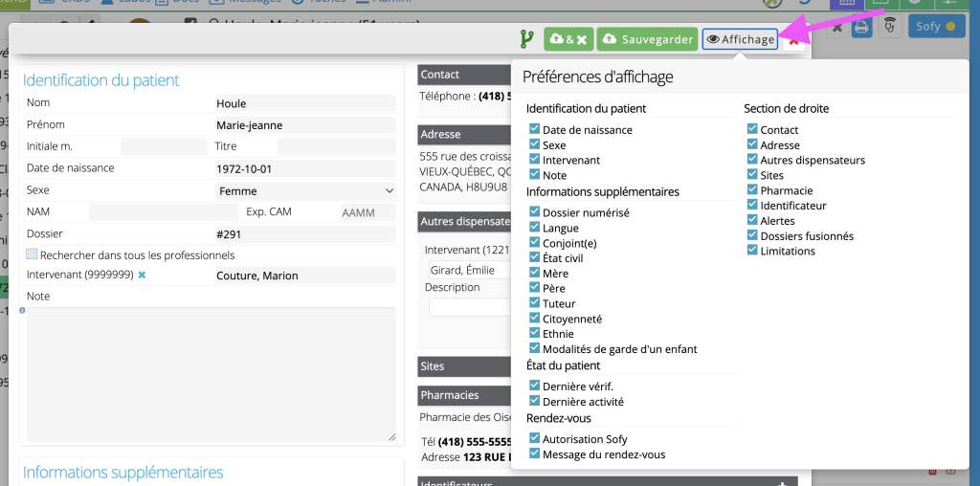Viewport: 980px width, 486px height.
Task: Click Intervenant field with Couture, Marion
Action: (x=305, y=276)
